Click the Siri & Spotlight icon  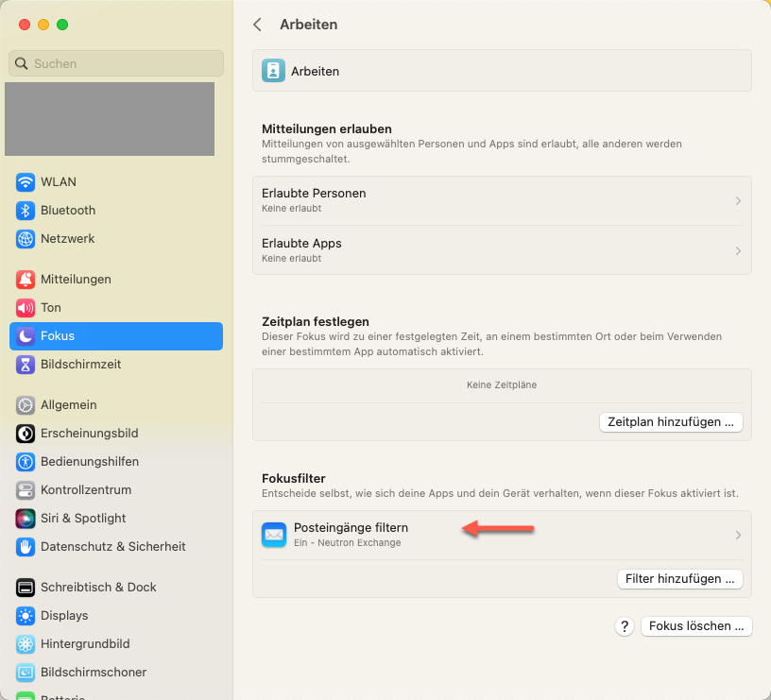coord(26,519)
